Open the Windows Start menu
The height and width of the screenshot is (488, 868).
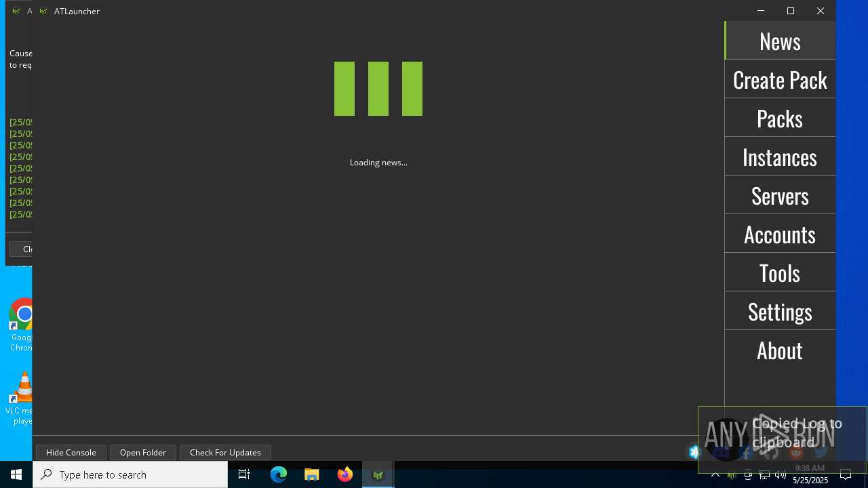pyautogui.click(x=16, y=474)
